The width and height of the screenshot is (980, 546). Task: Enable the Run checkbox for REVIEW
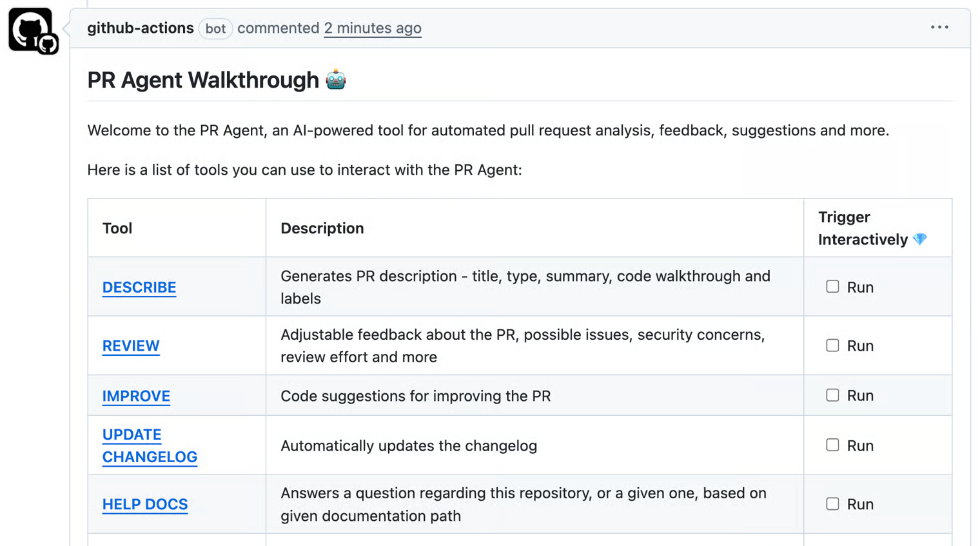click(832, 346)
